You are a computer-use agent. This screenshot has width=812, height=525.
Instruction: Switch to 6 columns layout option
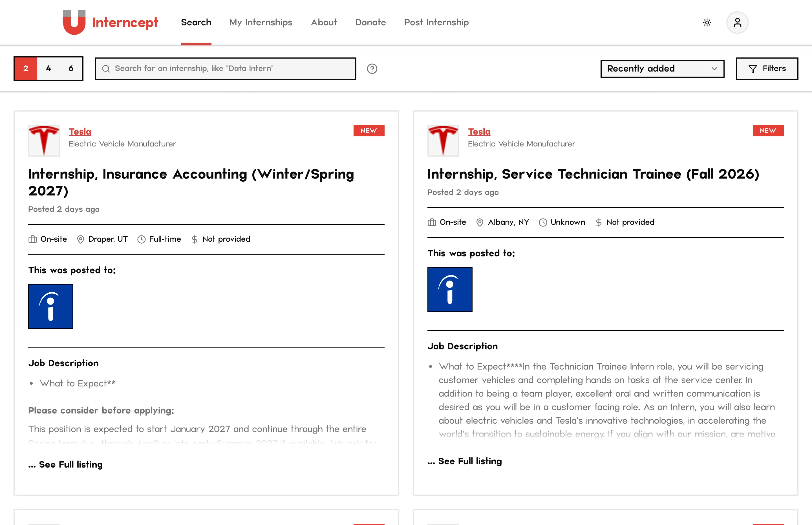(x=71, y=68)
